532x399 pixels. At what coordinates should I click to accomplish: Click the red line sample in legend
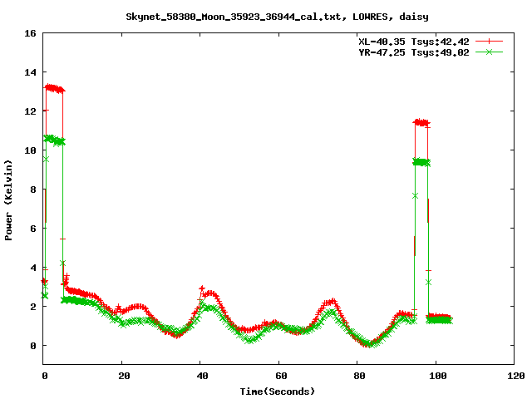pyautogui.click(x=490, y=41)
